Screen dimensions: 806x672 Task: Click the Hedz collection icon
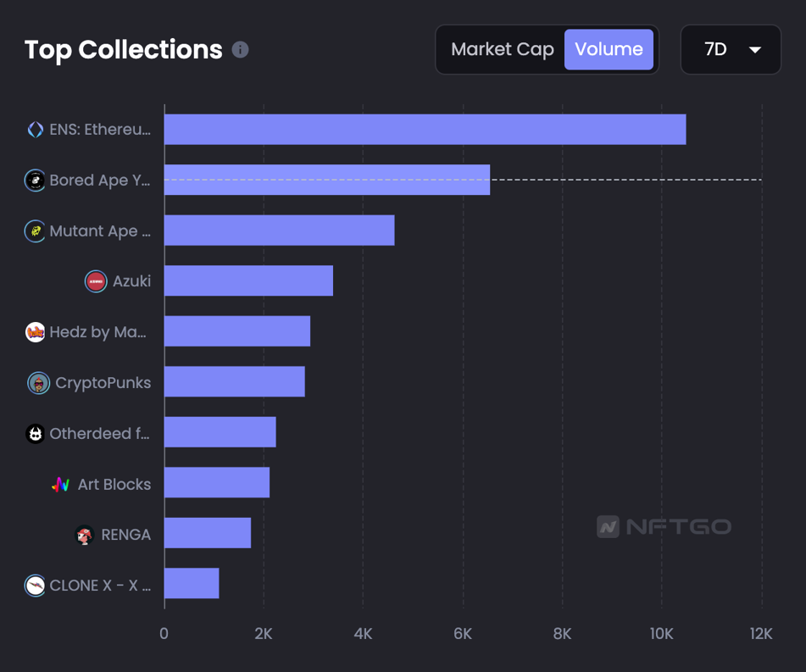pyautogui.click(x=35, y=332)
